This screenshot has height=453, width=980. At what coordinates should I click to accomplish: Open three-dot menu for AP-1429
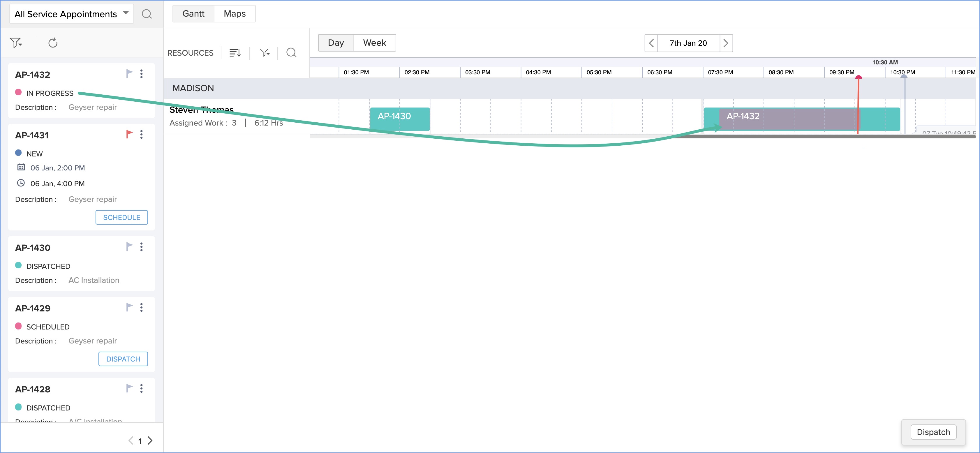point(142,307)
